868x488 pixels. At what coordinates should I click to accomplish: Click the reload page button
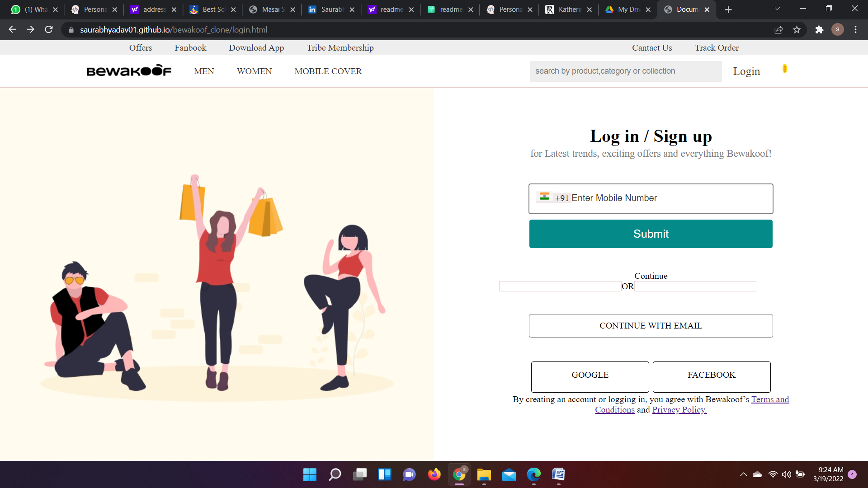(48, 30)
